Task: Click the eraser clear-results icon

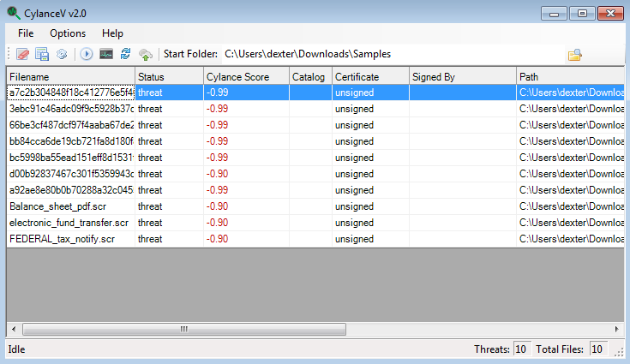Action: (x=23, y=54)
